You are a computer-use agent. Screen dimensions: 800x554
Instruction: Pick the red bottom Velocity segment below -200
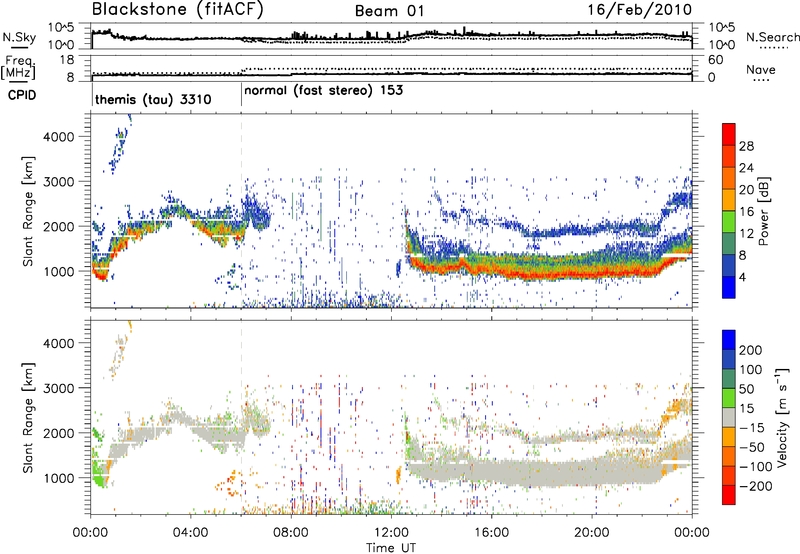click(x=729, y=495)
